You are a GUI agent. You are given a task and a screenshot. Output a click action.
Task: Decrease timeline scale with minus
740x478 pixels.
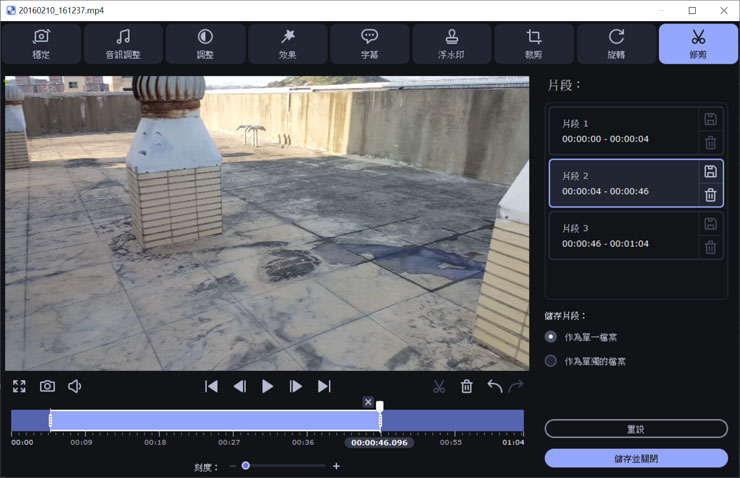tap(233, 466)
